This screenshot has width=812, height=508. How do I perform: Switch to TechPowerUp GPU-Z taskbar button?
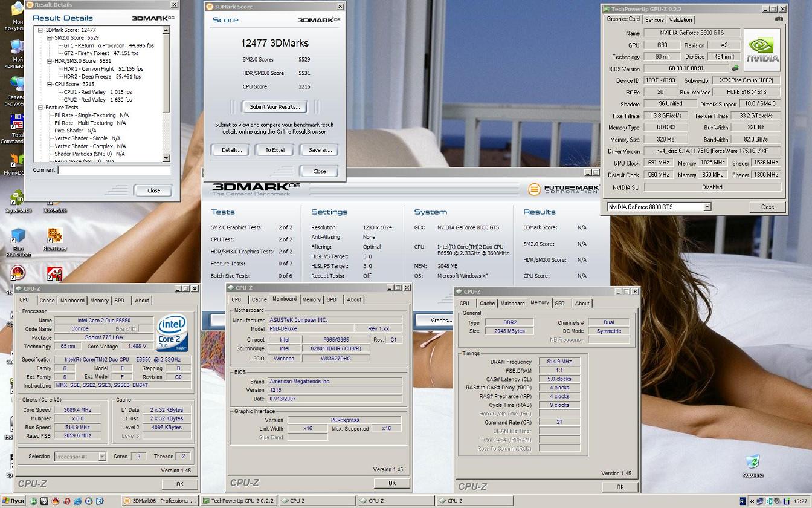[238, 501]
